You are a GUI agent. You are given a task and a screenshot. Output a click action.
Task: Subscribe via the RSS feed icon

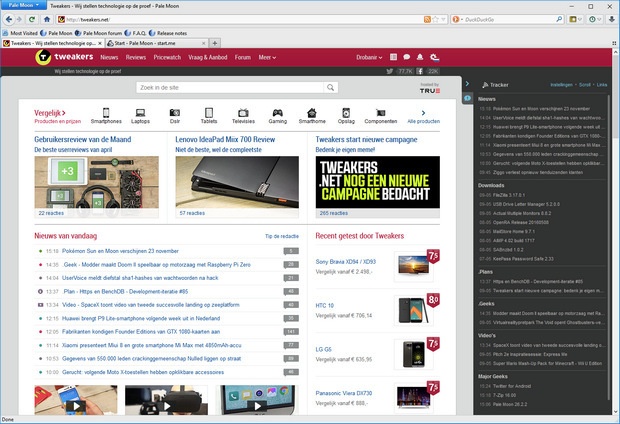click(427, 19)
